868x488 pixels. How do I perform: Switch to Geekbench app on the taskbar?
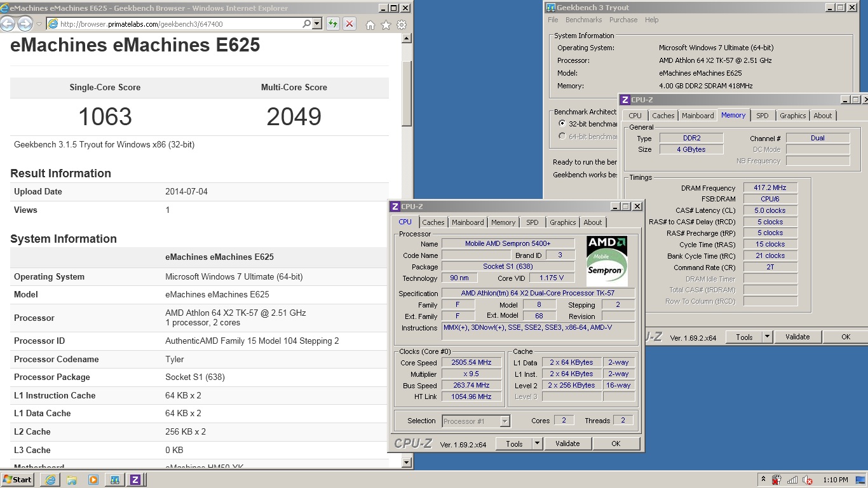point(114,480)
